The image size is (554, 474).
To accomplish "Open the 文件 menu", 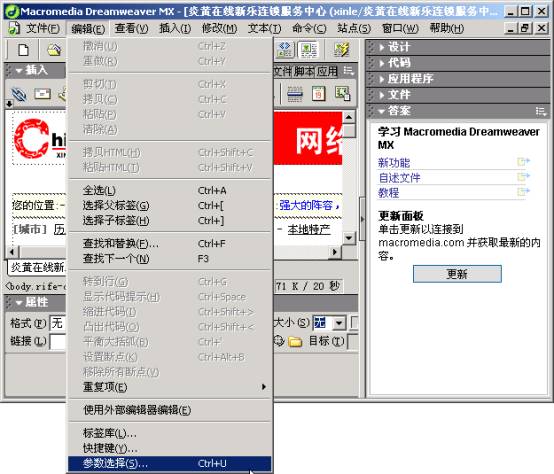I will pos(43,28).
